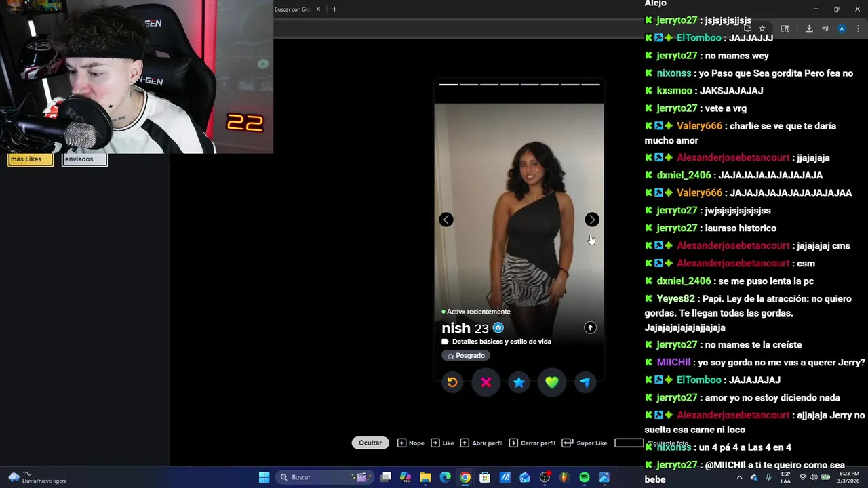Click the chat message 'lauraso historico'

click(x=741, y=228)
